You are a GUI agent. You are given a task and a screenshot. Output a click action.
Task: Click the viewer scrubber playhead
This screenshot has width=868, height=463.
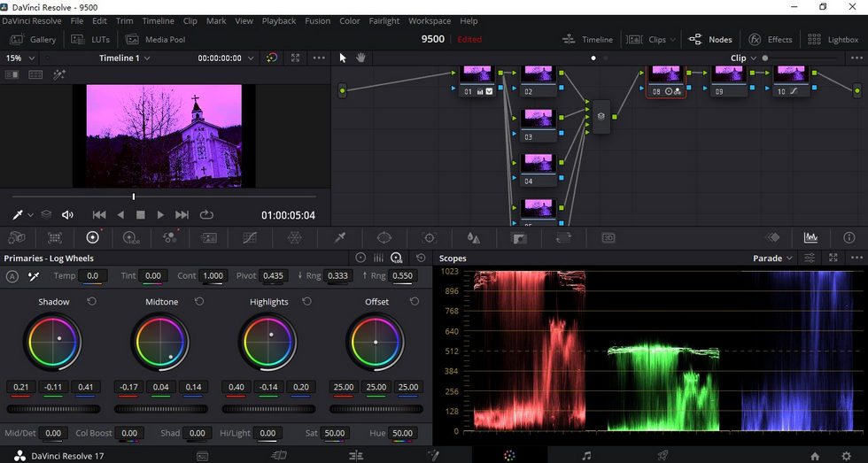coord(134,197)
